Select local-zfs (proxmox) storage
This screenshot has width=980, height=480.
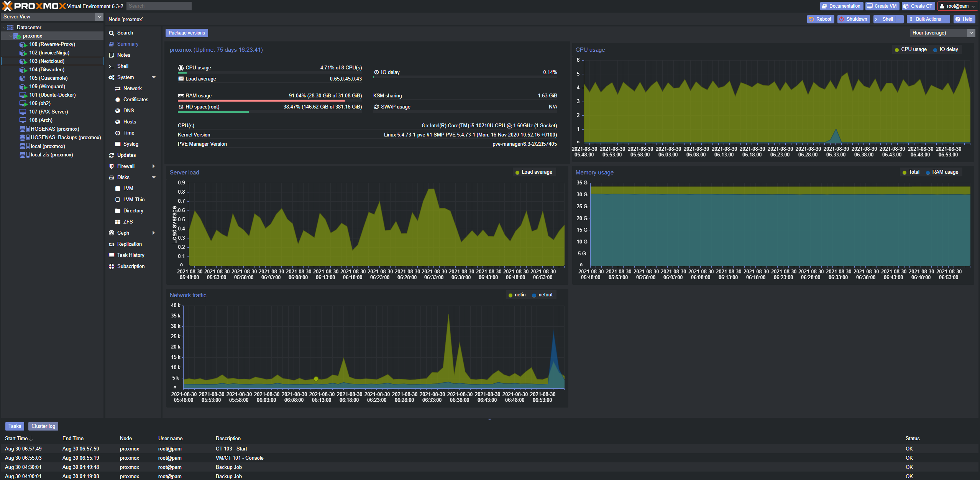pos(52,155)
